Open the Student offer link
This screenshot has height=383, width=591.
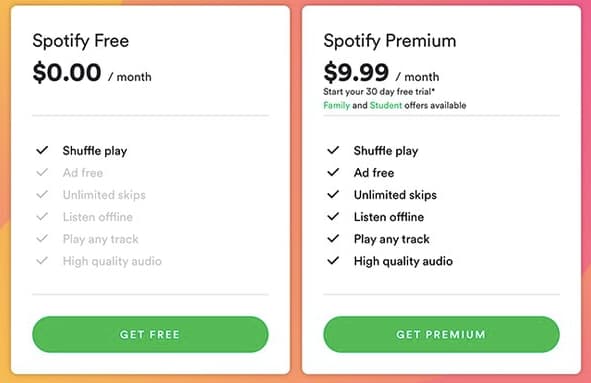tap(386, 105)
